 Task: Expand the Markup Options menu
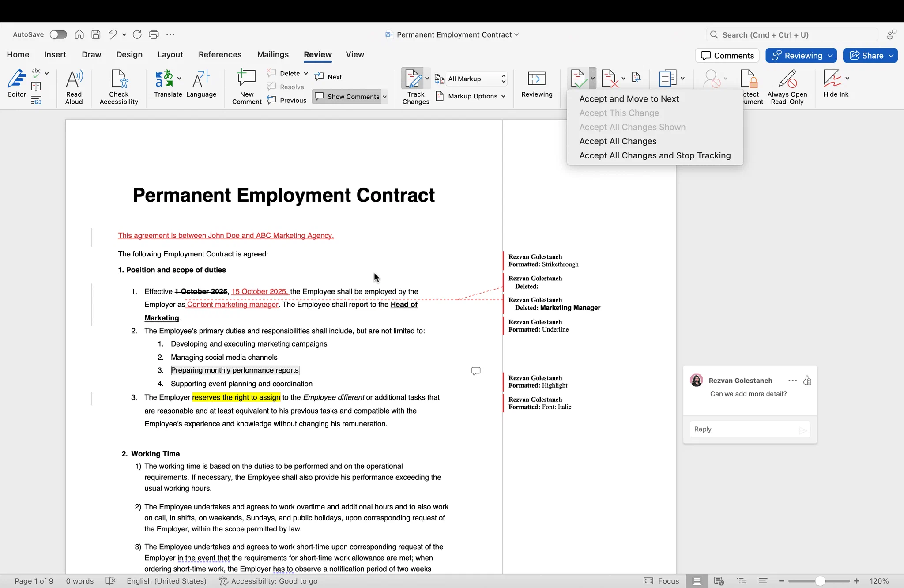[471, 96]
